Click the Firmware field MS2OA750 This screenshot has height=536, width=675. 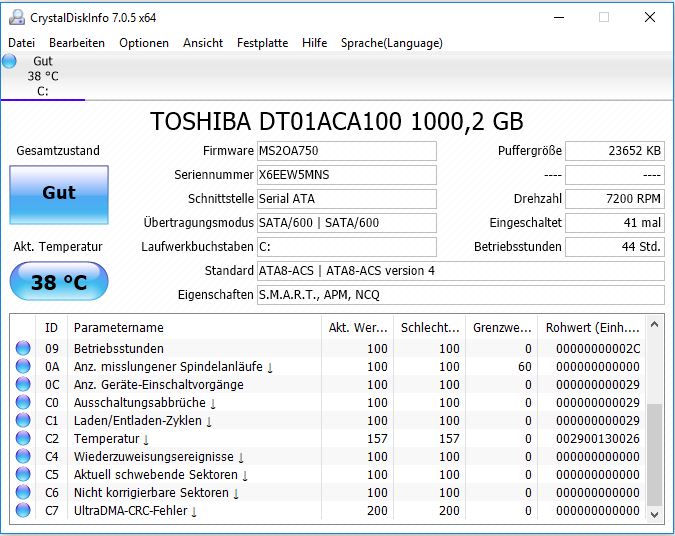(x=347, y=151)
